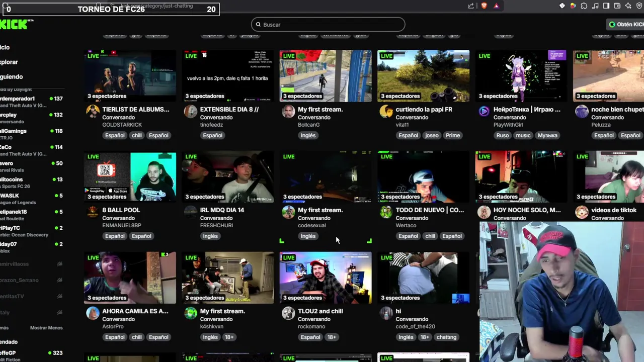Collapse followed list with Mostrar Menos
The height and width of the screenshot is (362, 644).
[46, 328]
